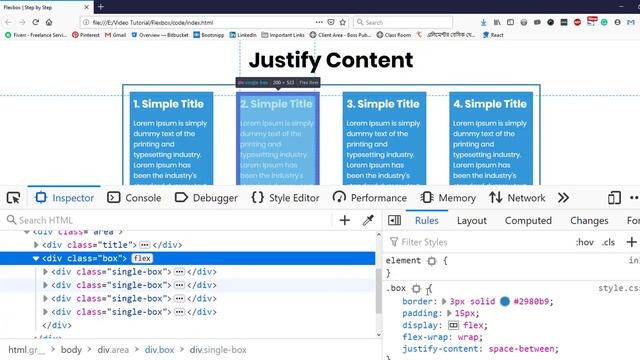Highlight elements matching the element selector
Screen dimensions: 640x360
431,261
